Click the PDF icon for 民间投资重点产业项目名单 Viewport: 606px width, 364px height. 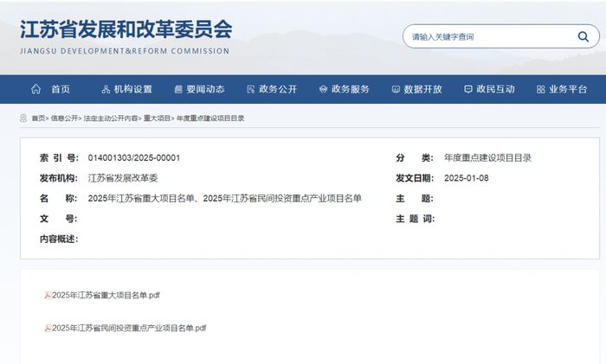48,329
